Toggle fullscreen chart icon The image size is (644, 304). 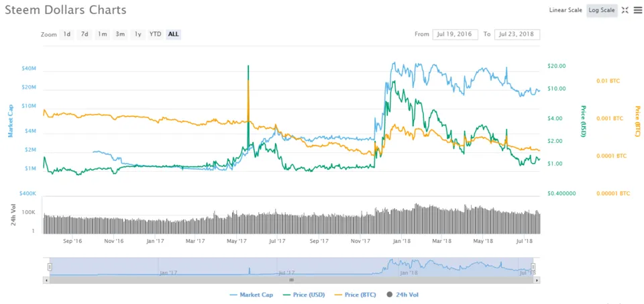(625, 10)
